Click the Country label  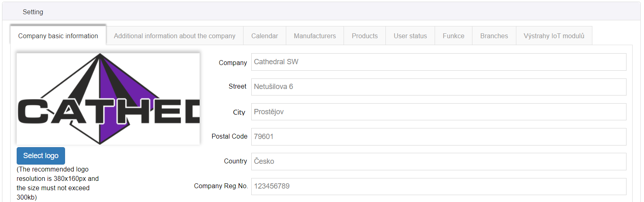[x=235, y=161]
